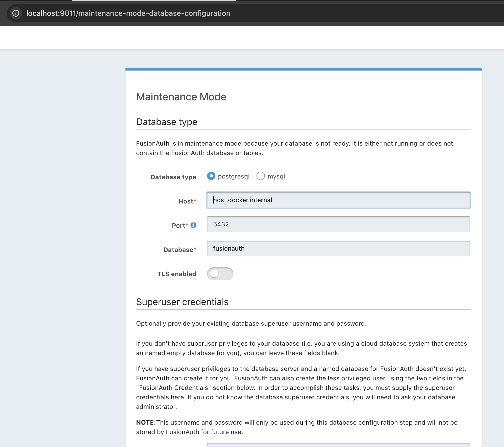Viewport: 504px width, 447px height.
Task: Enable the TLS enabled toggle
Action: pos(220,274)
